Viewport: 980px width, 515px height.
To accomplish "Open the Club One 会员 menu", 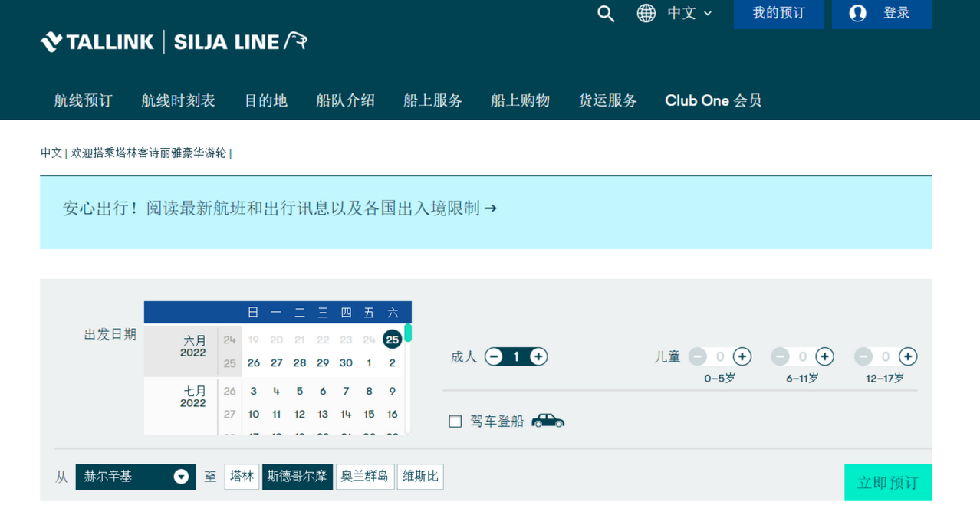I will coord(713,100).
